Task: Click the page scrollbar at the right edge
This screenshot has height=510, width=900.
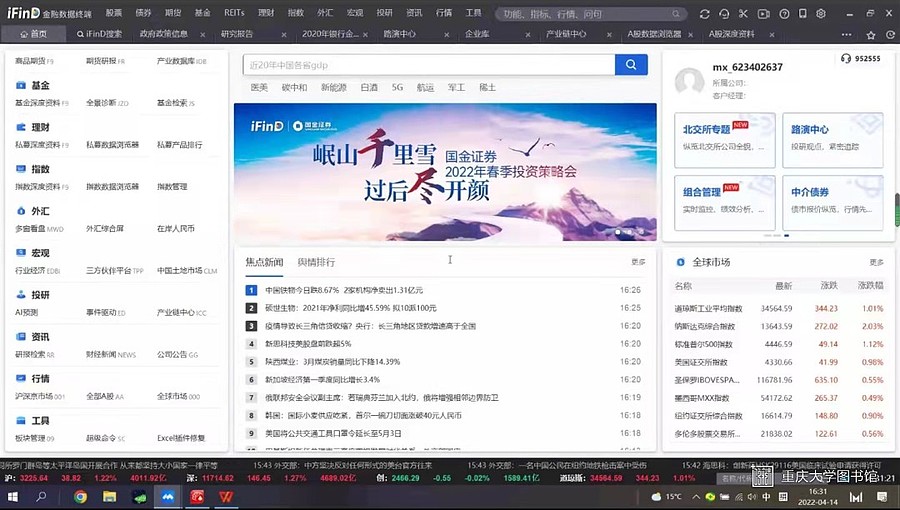Action: [x=897, y=209]
